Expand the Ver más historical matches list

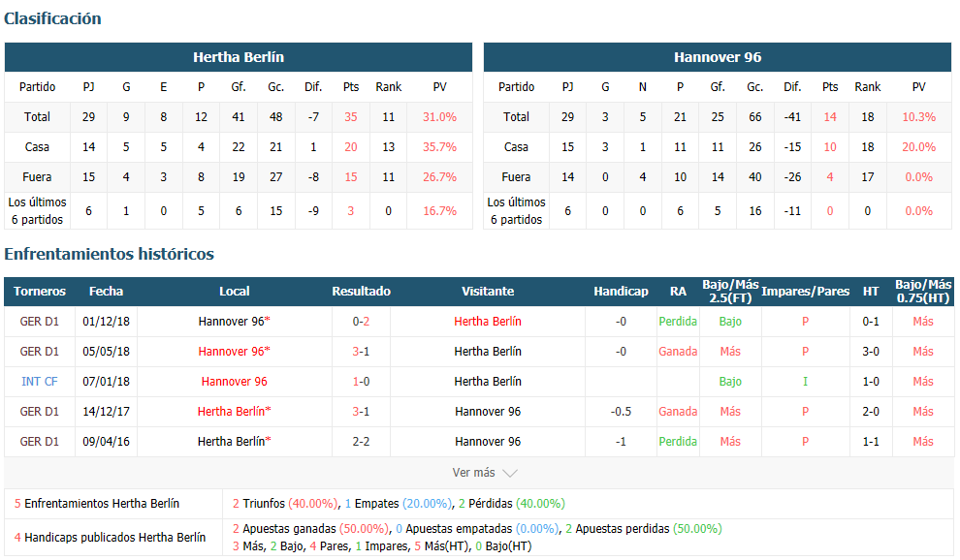(x=484, y=473)
